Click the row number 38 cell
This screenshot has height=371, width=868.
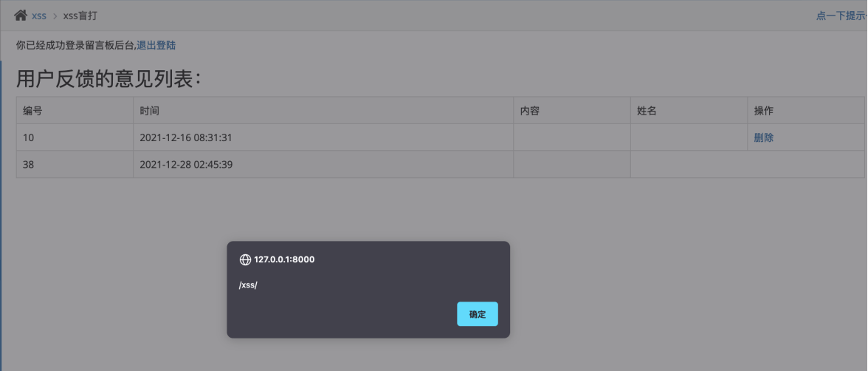tap(75, 164)
